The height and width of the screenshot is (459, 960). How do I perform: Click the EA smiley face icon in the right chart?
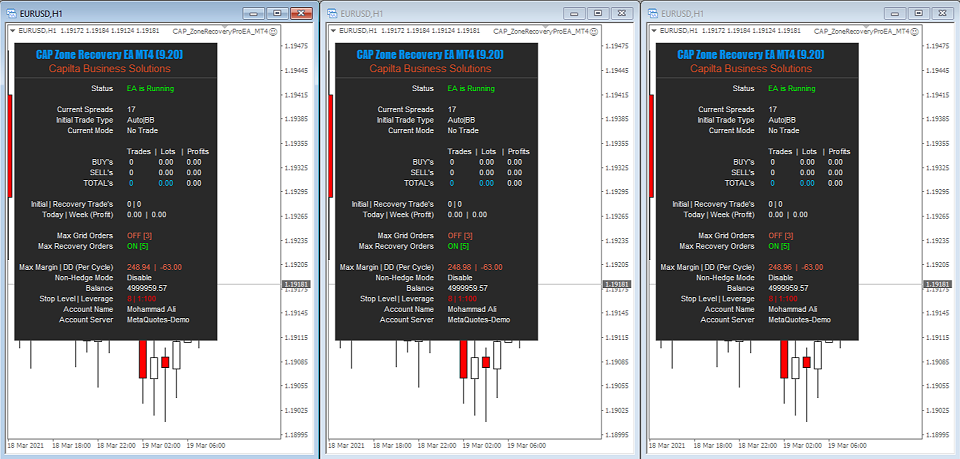coord(915,32)
